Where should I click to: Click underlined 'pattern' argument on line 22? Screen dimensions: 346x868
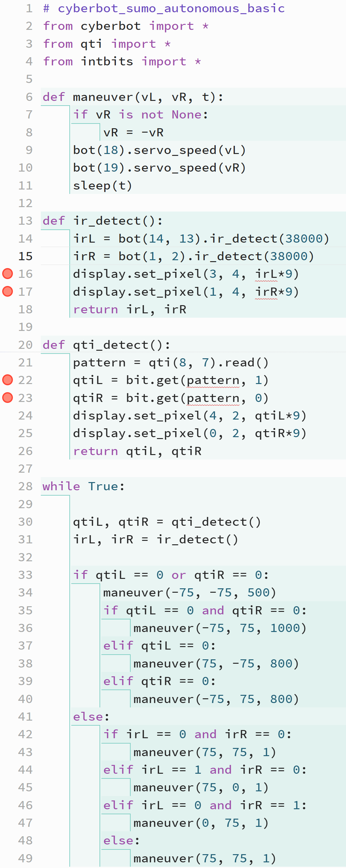tap(213, 380)
